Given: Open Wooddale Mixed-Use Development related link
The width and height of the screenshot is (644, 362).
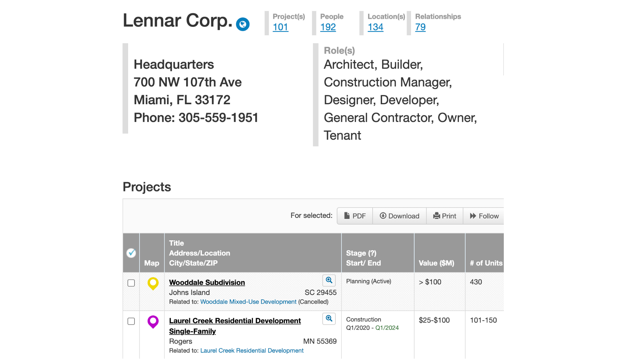Looking at the screenshot, I should point(248,302).
